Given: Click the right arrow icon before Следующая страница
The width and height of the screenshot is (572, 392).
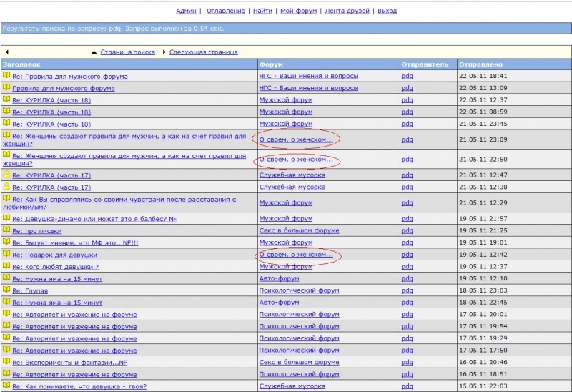Looking at the screenshot, I should coord(164,52).
